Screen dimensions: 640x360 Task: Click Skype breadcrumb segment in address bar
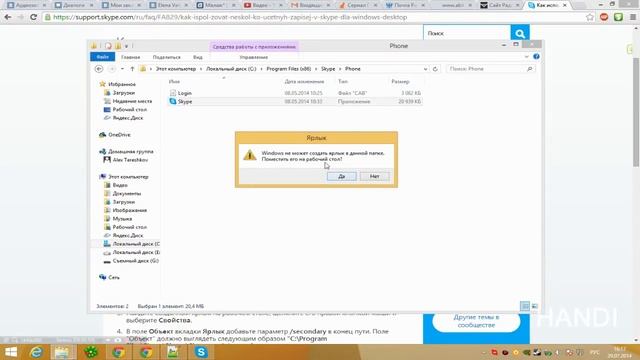328,69
